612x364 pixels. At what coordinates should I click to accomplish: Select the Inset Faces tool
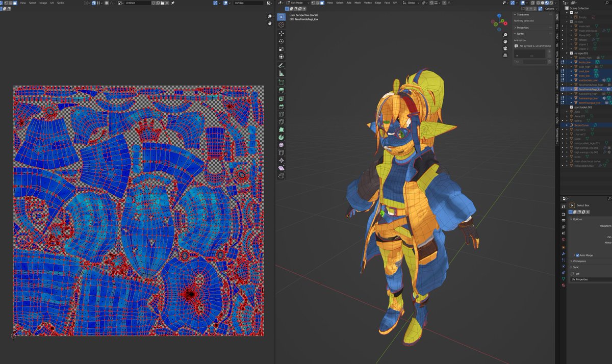coord(281,98)
